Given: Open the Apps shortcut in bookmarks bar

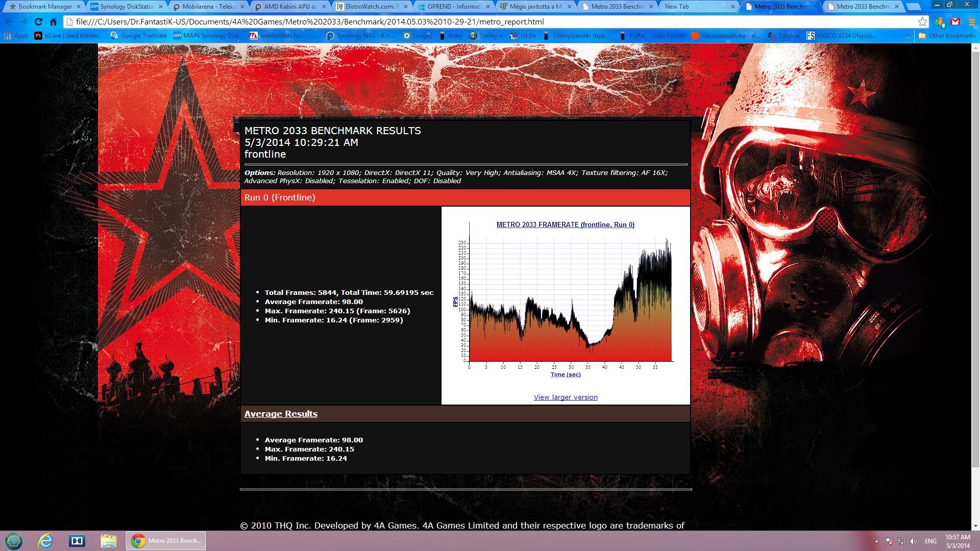Looking at the screenshot, I should tap(16, 36).
